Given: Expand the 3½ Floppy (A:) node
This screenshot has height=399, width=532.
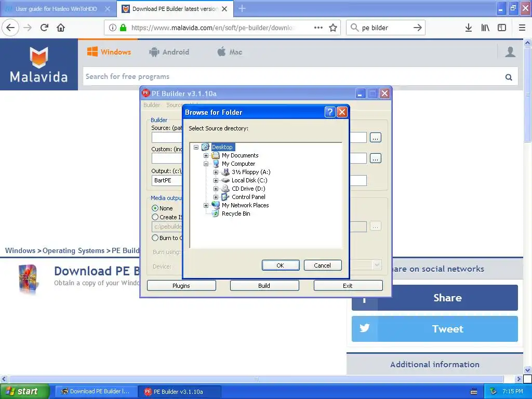Looking at the screenshot, I should click(x=216, y=172).
